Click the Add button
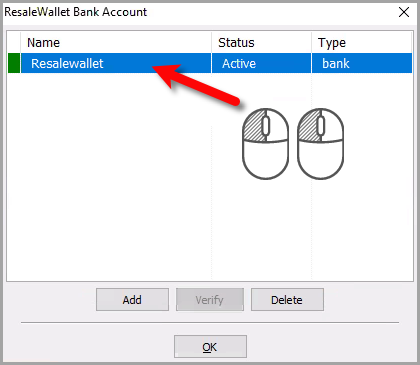 tap(132, 300)
